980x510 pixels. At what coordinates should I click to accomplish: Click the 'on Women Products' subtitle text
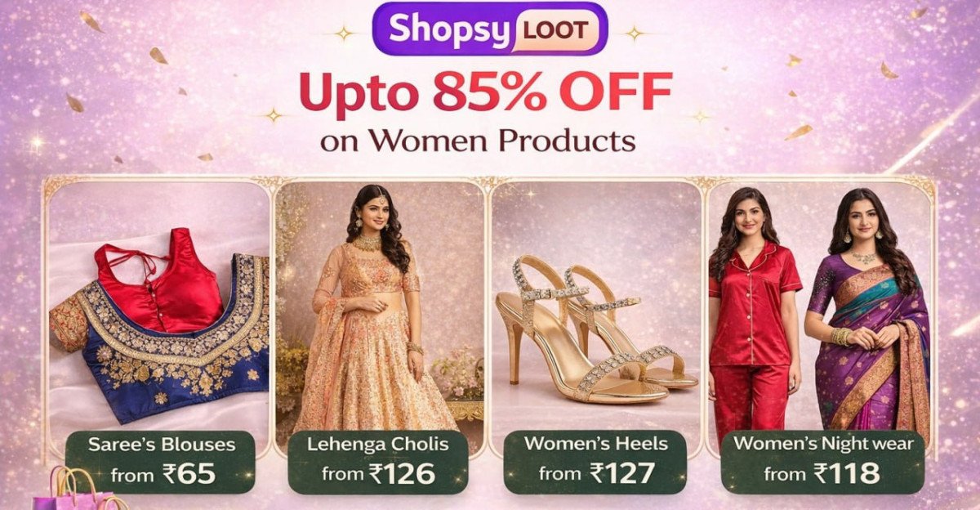coord(478,141)
